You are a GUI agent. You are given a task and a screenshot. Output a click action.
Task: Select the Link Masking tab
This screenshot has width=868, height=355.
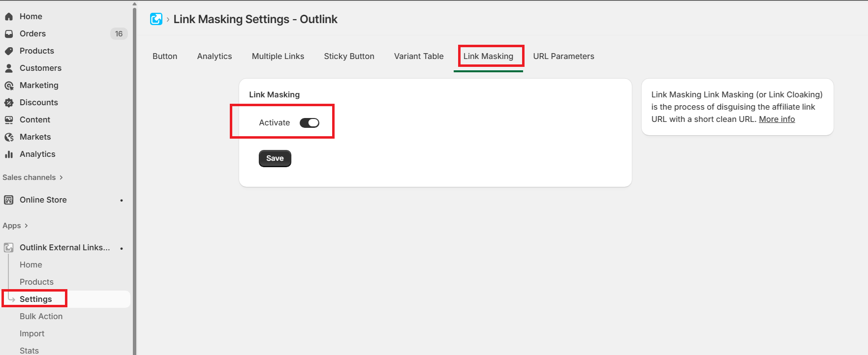(488, 56)
